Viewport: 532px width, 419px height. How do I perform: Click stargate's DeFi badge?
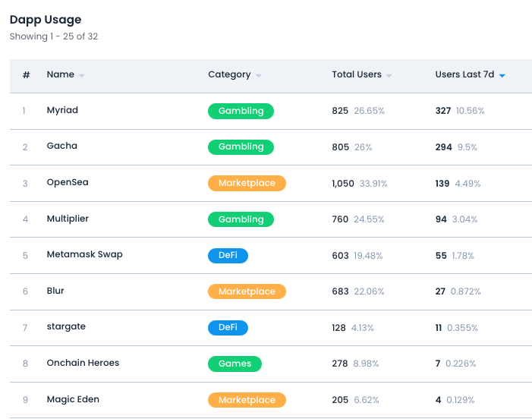click(x=228, y=328)
